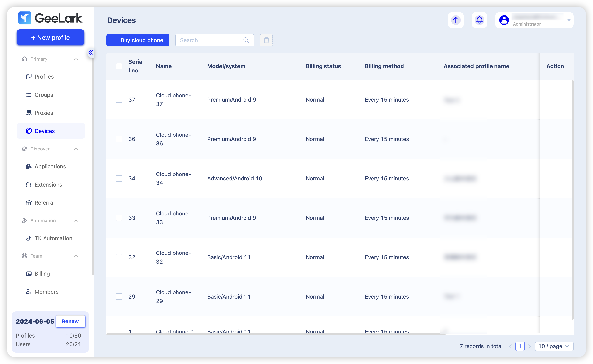Check the box for serial 29
Viewport: 593px width, 364px height.
pos(119,297)
